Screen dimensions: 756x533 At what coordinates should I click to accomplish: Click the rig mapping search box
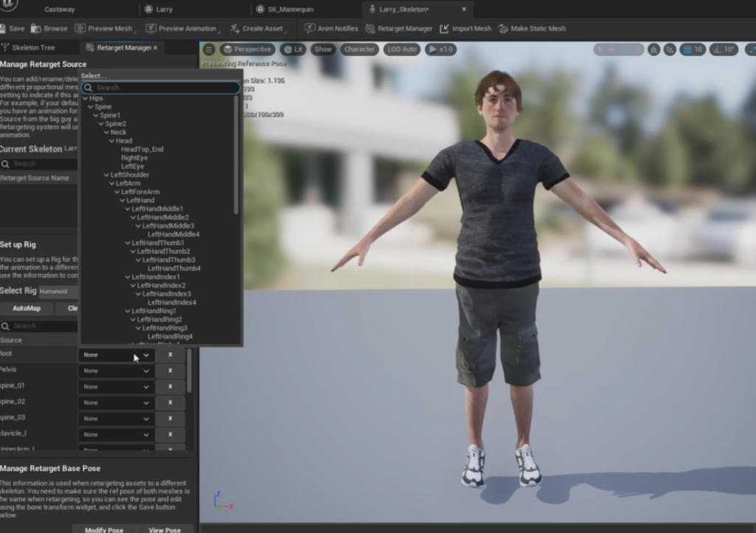(x=38, y=326)
